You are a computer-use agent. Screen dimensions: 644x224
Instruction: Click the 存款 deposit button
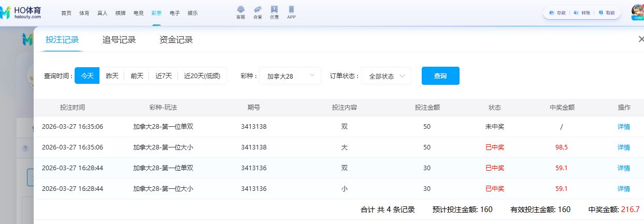(x=558, y=13)
